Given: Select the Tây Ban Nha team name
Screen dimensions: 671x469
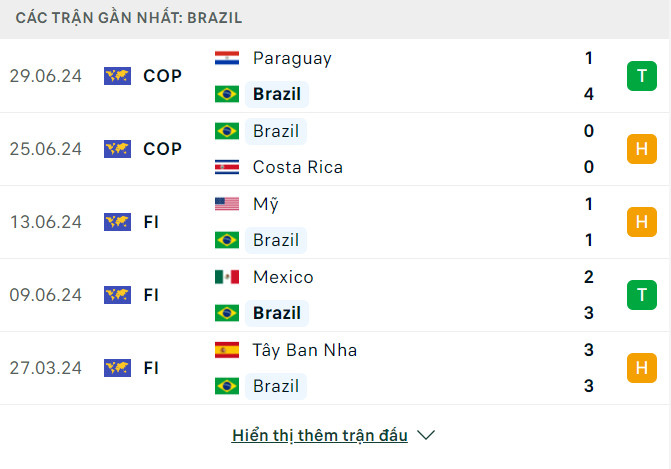Looking at the screenshot, I should click(x=305, y=350).
